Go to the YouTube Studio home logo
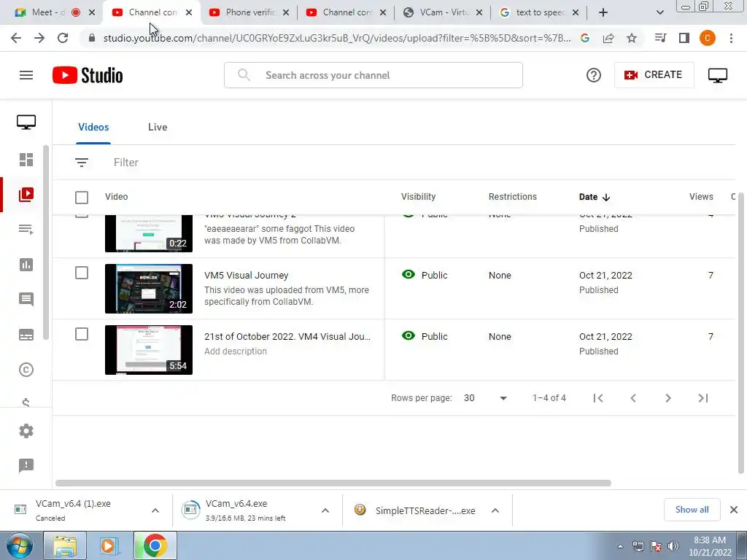 coord(88,75)
